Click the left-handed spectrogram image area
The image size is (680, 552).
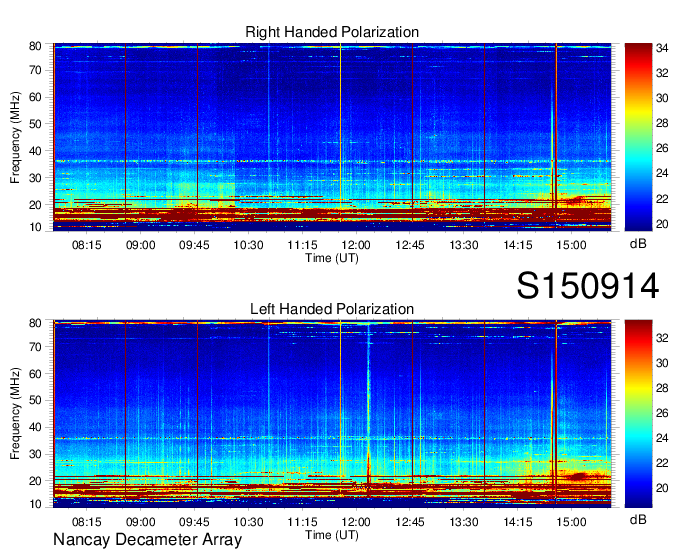point(332,414)
